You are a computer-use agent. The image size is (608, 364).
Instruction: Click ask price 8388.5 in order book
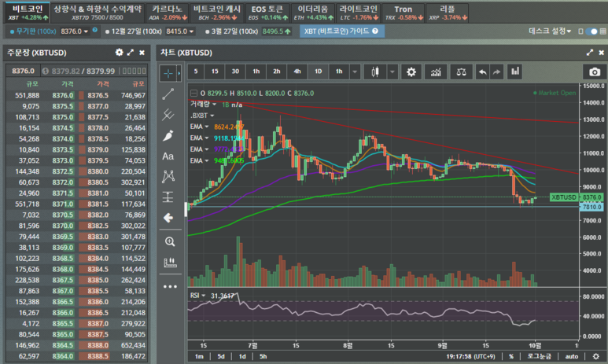click(x=98, y=356)
